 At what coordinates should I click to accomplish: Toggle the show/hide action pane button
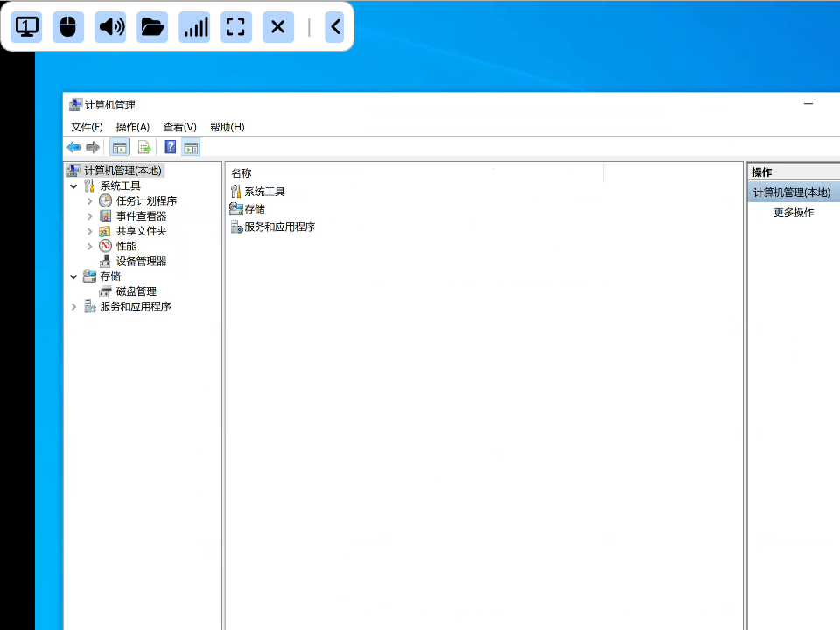click(192, 147)
